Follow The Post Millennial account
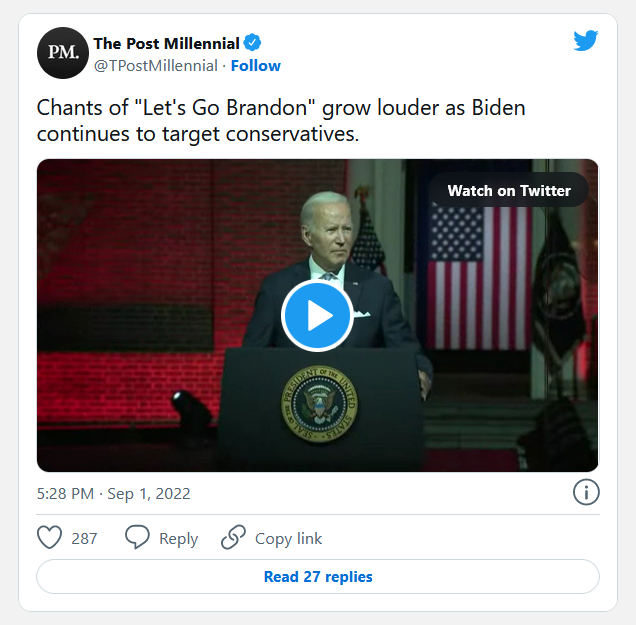 coord(256,66)
